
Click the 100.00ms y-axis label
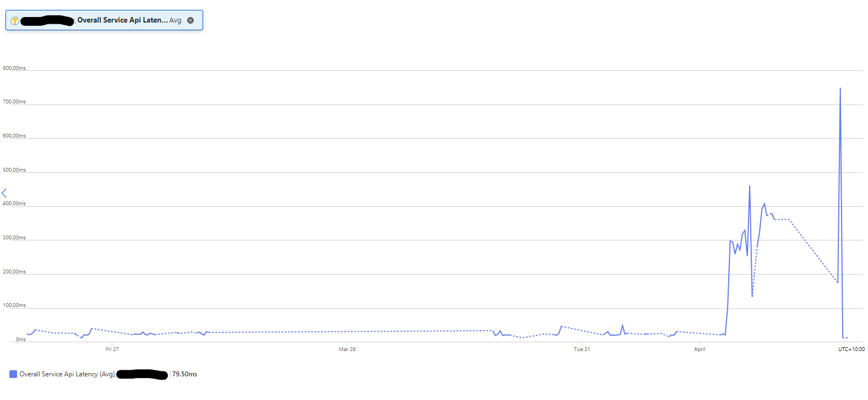tap(14, 305)
